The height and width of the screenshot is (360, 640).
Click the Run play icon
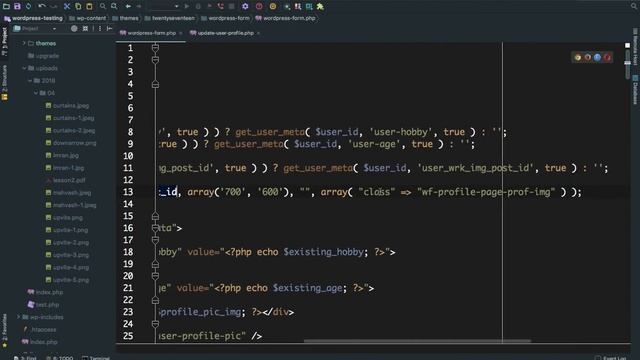(x=187, y=6)
